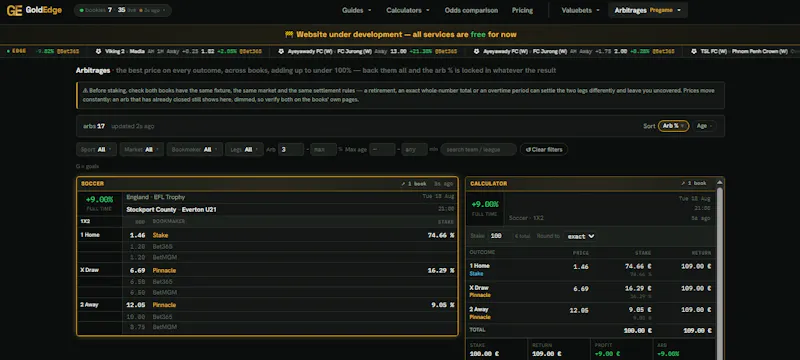Viewport: 800px width, 360px height.
Task: Click soccer ball icon before Viking 2 ticker
Action: [x=98, y=51]
